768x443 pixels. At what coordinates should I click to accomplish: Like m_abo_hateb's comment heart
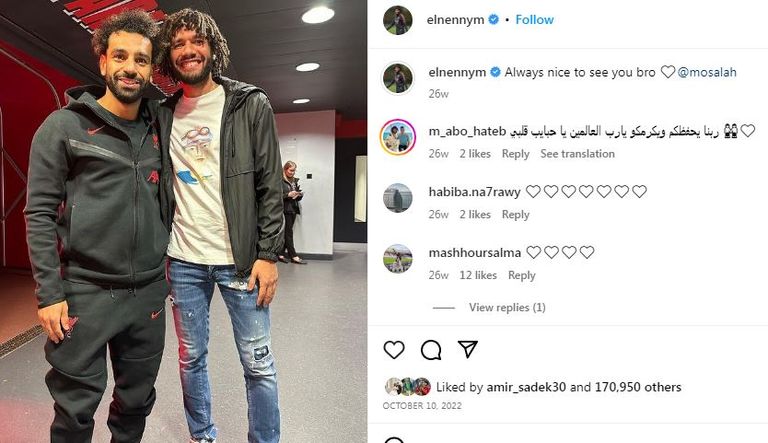coord(748,131)
